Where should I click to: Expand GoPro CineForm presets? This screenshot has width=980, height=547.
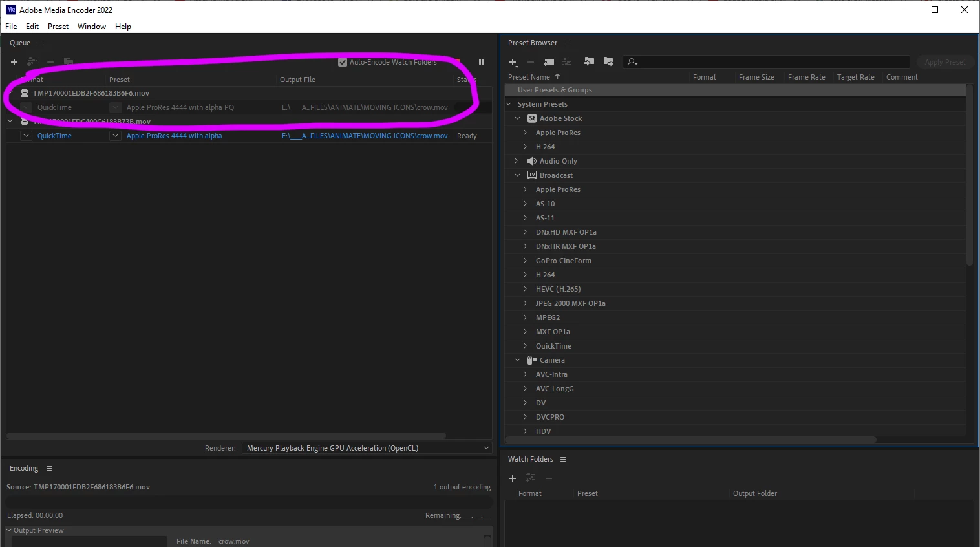click(x=526, y=261)
